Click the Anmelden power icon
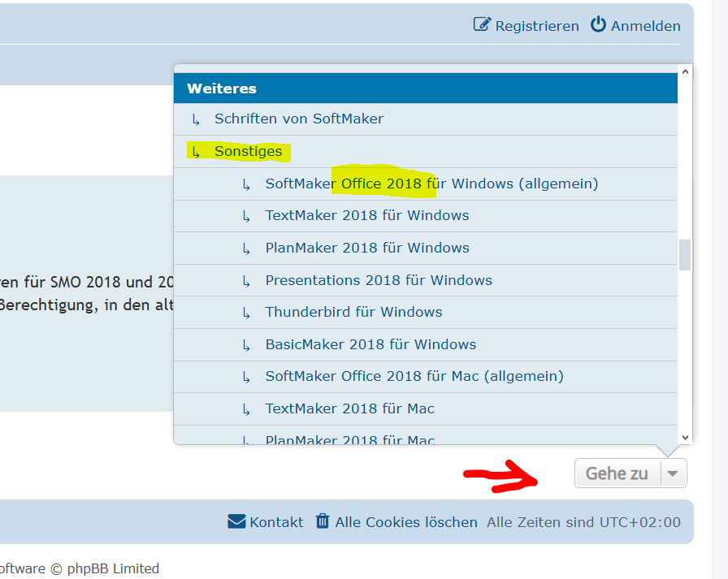 point(599,24)
